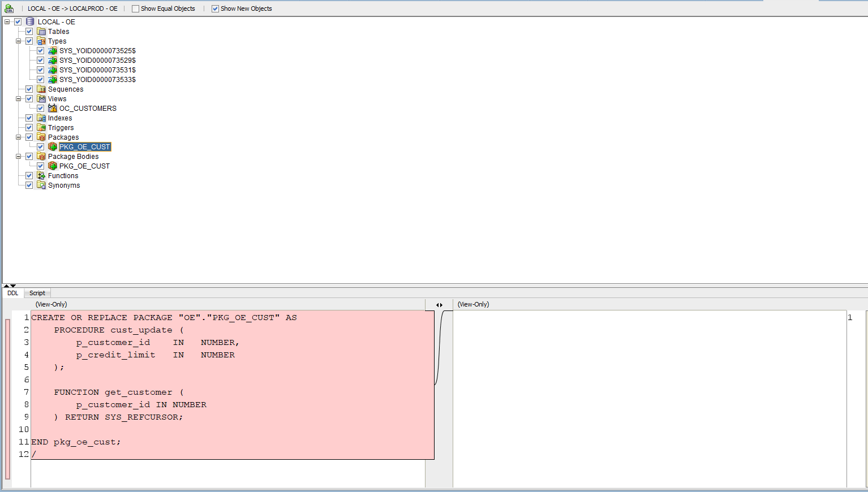Collapse the Views tree node
This screenshot has width=868, height=492.
19,98
